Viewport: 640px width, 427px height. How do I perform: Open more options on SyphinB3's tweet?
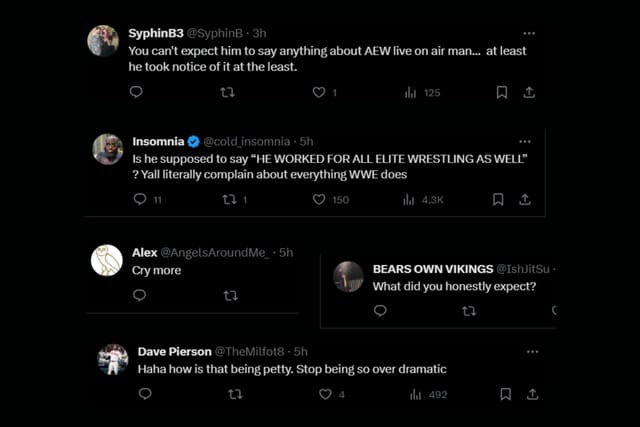tap(529, 33)
